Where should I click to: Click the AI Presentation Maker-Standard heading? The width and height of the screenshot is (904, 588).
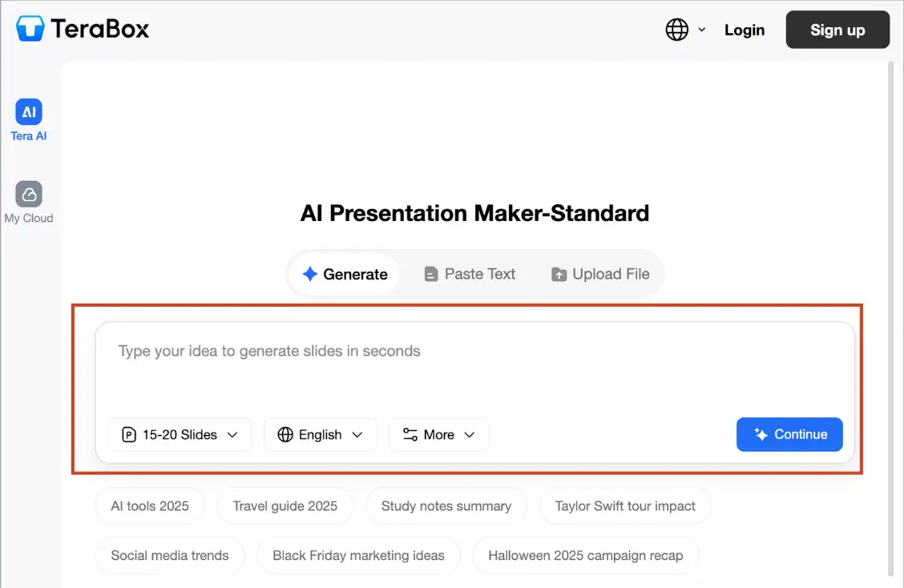474,213
